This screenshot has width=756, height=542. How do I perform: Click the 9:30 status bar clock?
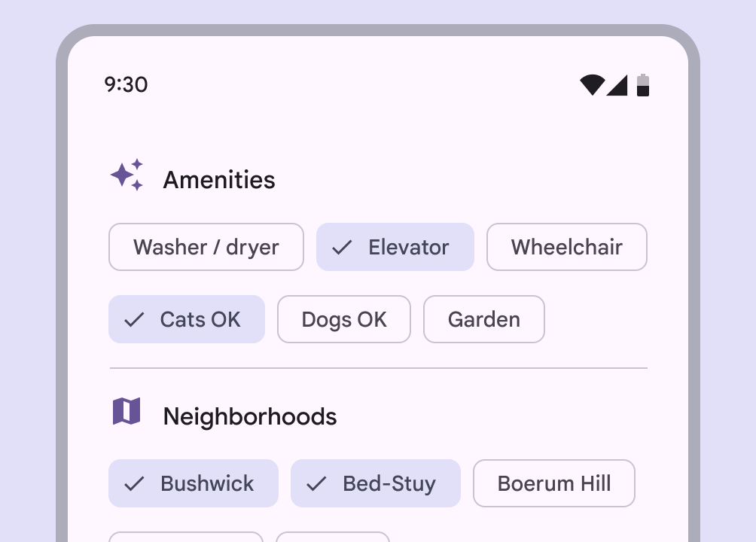click(x=126, y=84)
